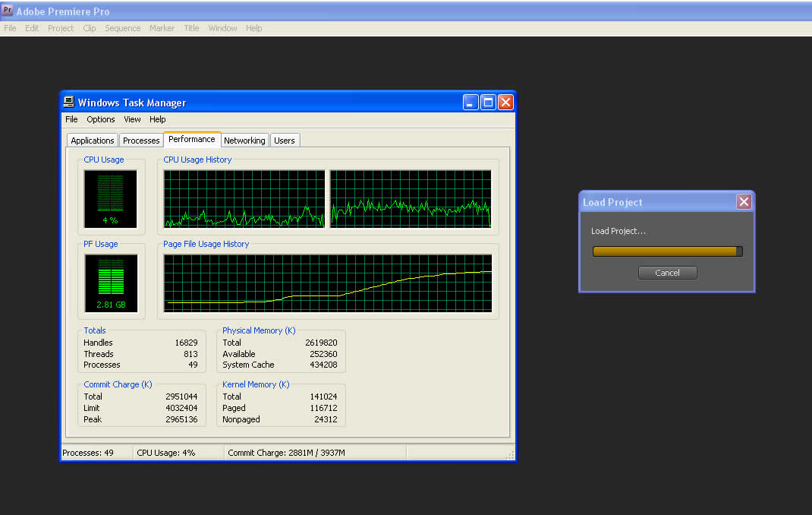This screenshot has height=515, width=812.
Task: Click the Load Project... status text
Action: (x=618, y=231)
